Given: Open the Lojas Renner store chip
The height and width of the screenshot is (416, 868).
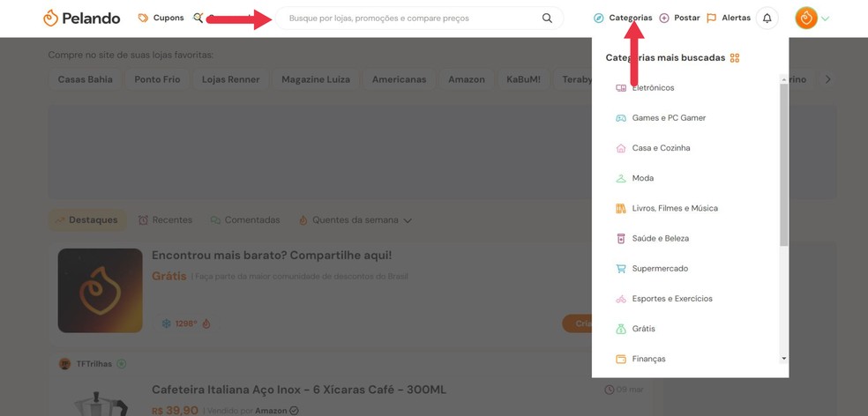Looking at the screenshot, I should 230,79.
